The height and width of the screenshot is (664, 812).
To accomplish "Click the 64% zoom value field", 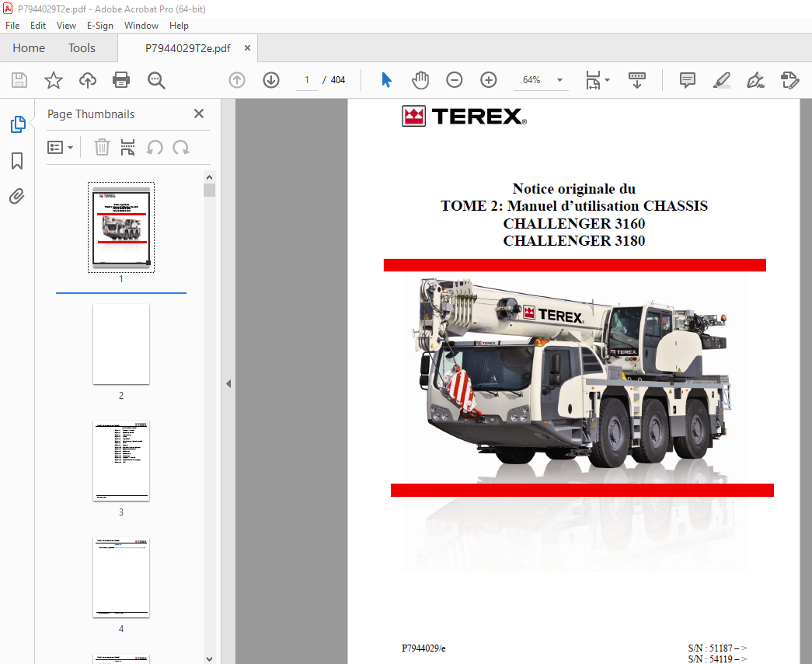I will pos(531,80).
